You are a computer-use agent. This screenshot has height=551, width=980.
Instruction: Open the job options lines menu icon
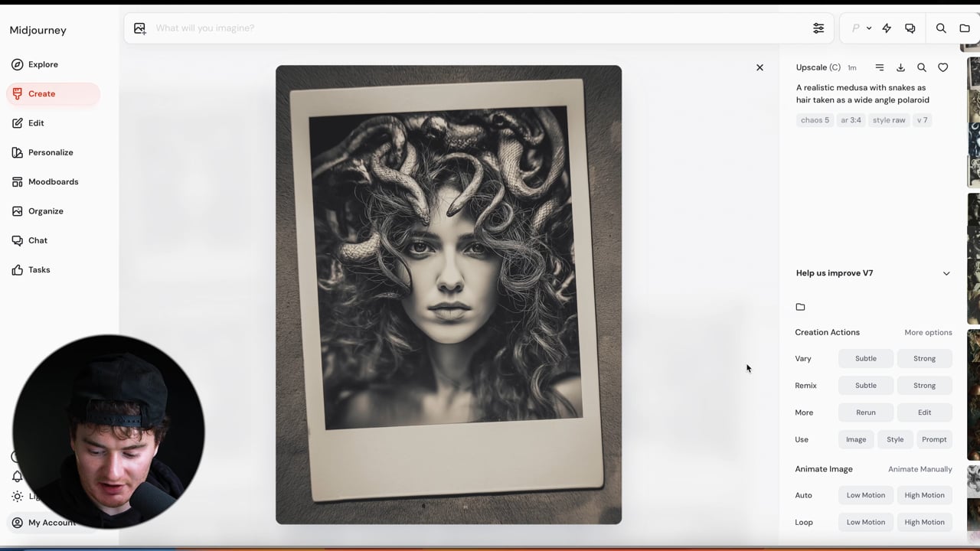pos(880,67)
